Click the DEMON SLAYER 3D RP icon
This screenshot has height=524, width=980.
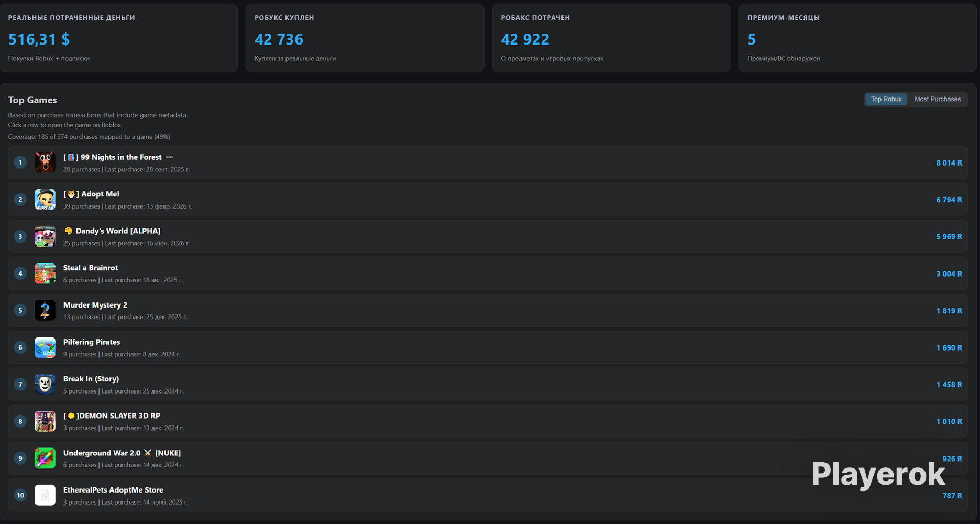45,421
